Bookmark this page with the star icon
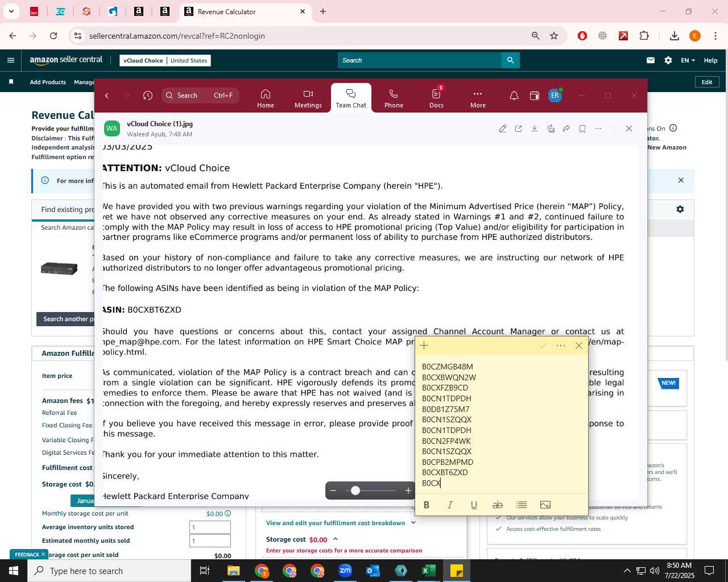Viewport: 728px width, 582px height. (554, 36)
